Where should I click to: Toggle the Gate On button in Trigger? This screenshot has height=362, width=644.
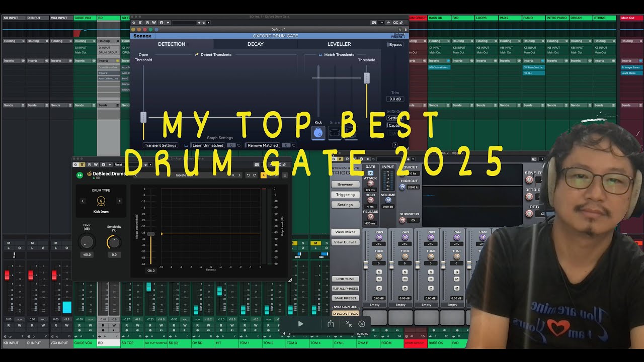(x=370, y=173)
